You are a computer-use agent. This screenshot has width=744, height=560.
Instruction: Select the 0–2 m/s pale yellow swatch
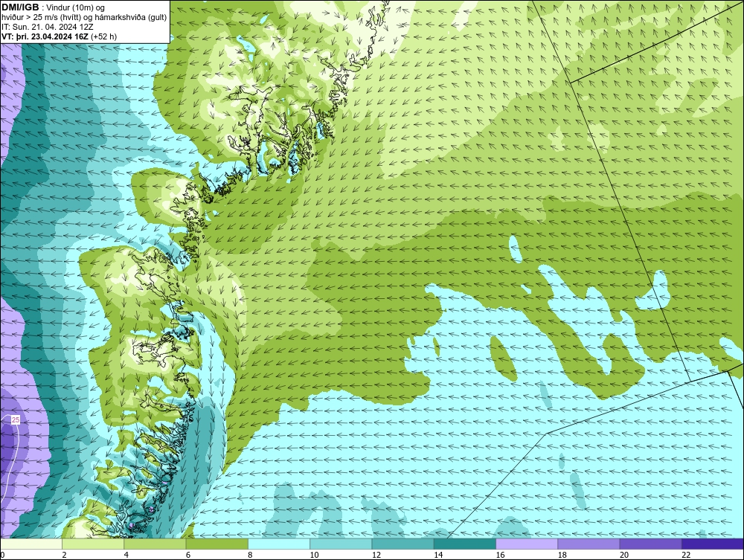31,544
